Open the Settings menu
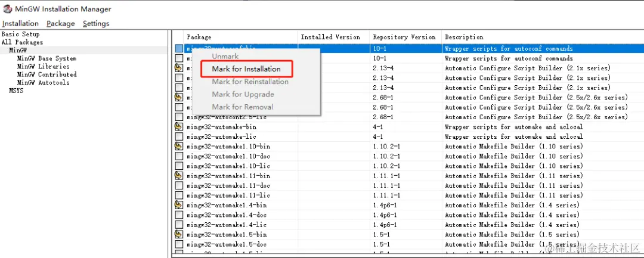644x258 pixels. 96,23
